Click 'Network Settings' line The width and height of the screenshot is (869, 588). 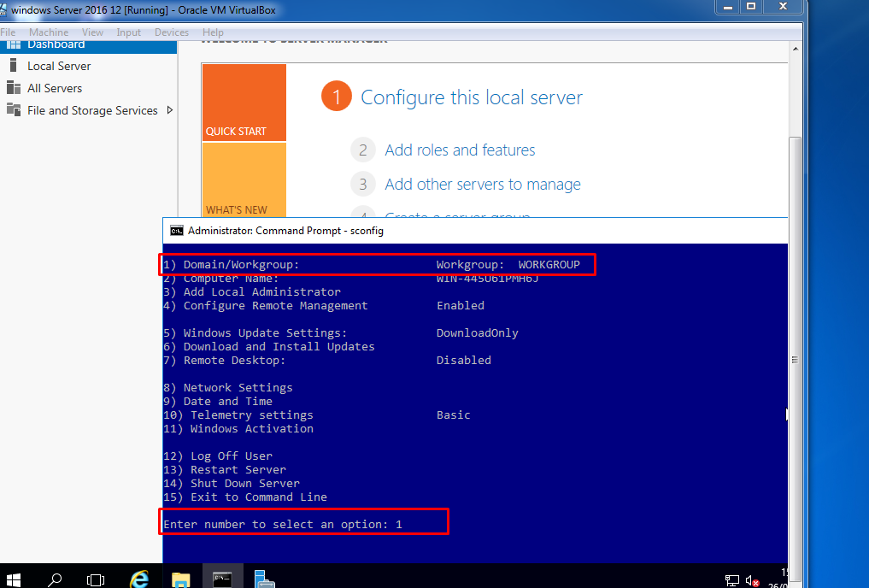[x=238, y=388]
